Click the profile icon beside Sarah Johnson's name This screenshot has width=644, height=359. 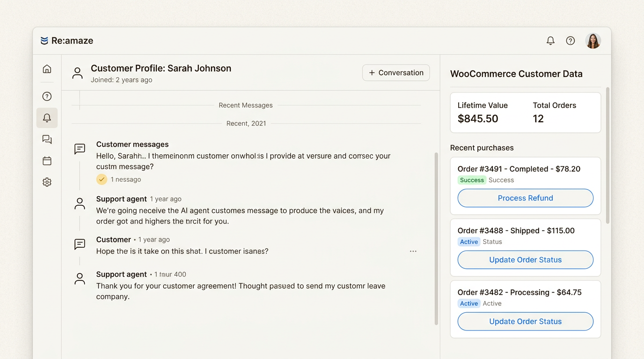pos(77,73)
